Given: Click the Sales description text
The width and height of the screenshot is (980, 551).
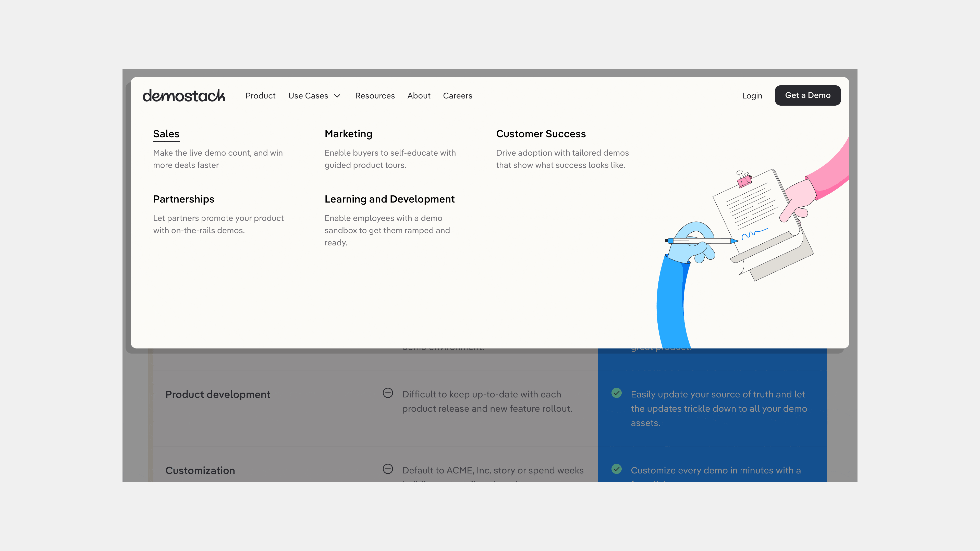Looking at the screenshot, I should point(218,159).
